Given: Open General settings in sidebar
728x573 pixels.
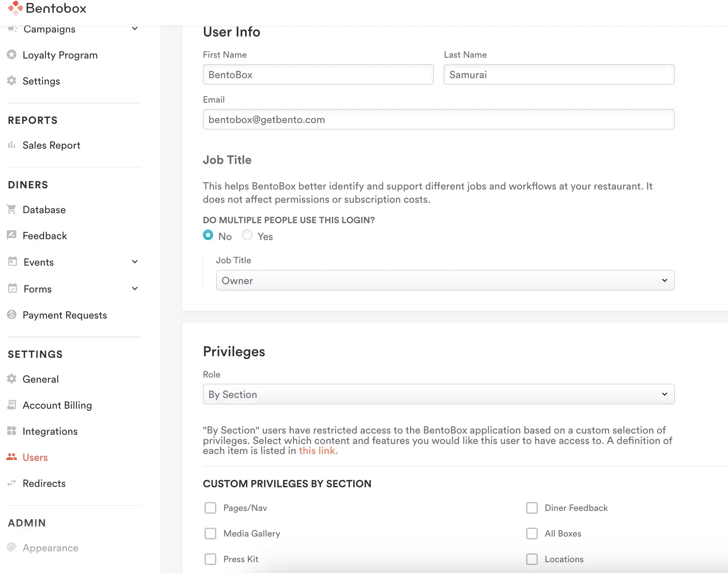Looking at the screenshot, I should click(x=41, y=379).
